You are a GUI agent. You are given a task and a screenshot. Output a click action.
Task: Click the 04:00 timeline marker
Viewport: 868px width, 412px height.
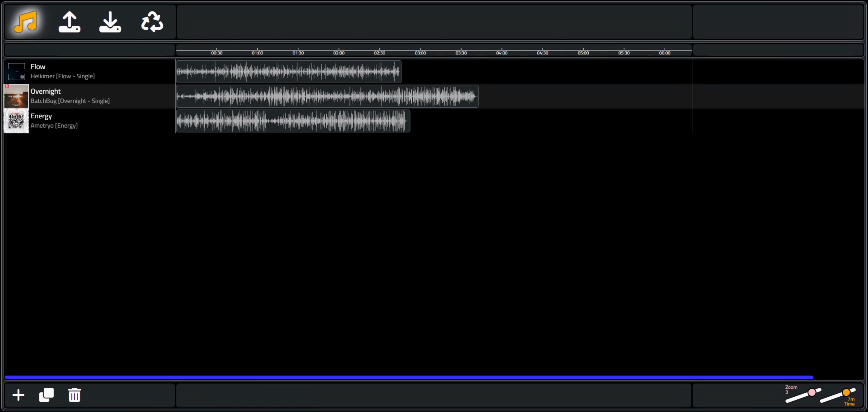[x=502, y=53]
